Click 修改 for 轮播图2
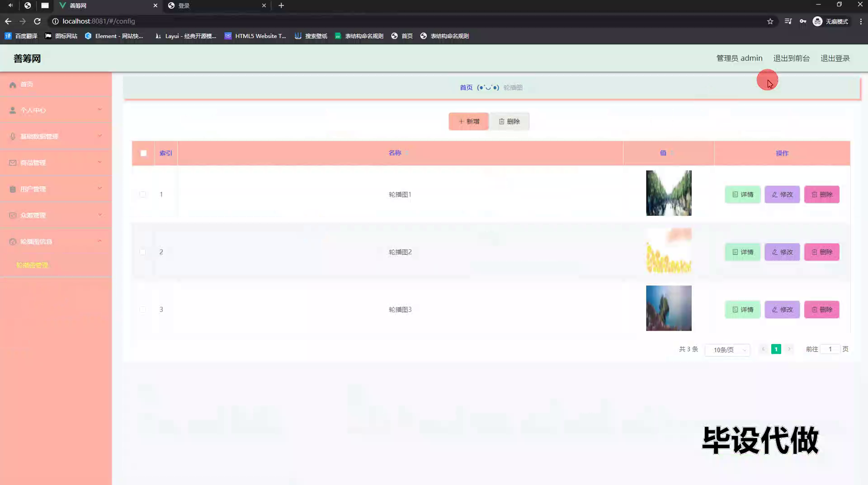Screen dimensions: 868x485 click(x=782, y=252)
